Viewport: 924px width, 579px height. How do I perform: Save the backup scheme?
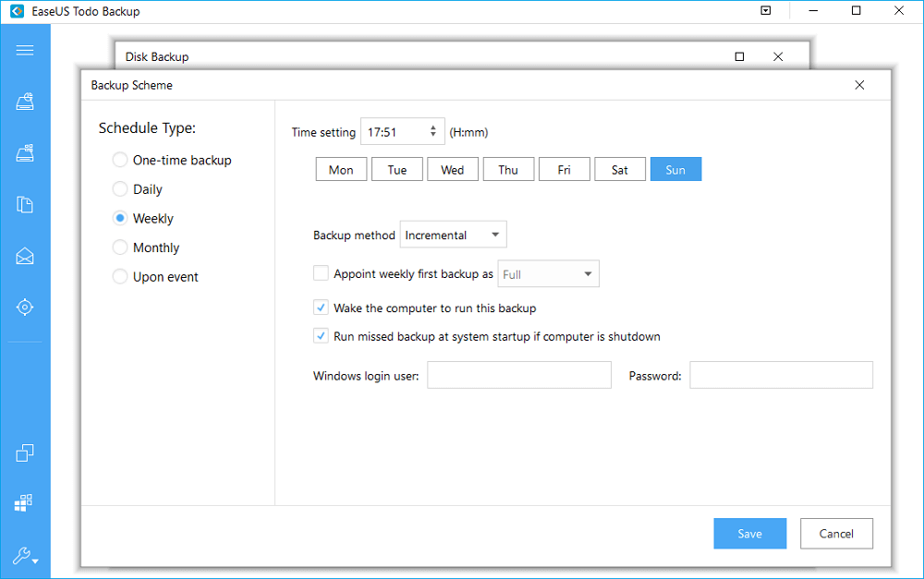(x=750, y=534)
